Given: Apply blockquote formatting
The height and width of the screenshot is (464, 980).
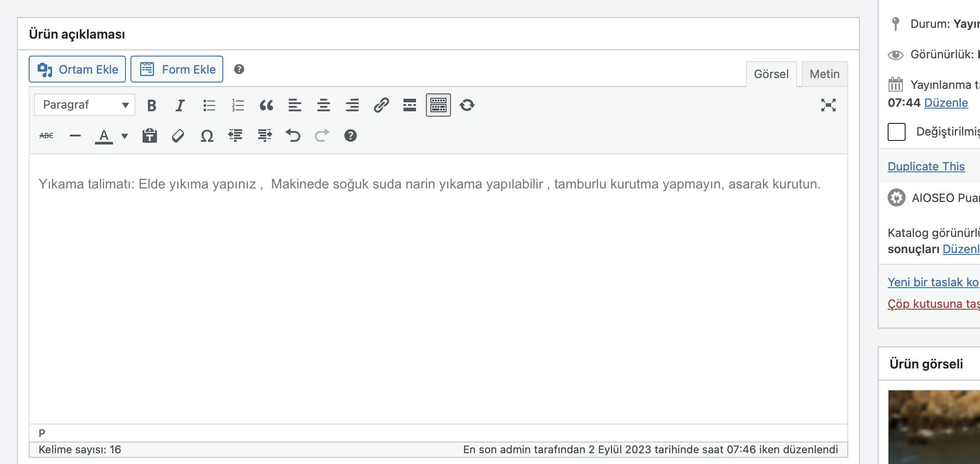Looking at the screenshot, I should pyautogui.click(x=266, y=105).
